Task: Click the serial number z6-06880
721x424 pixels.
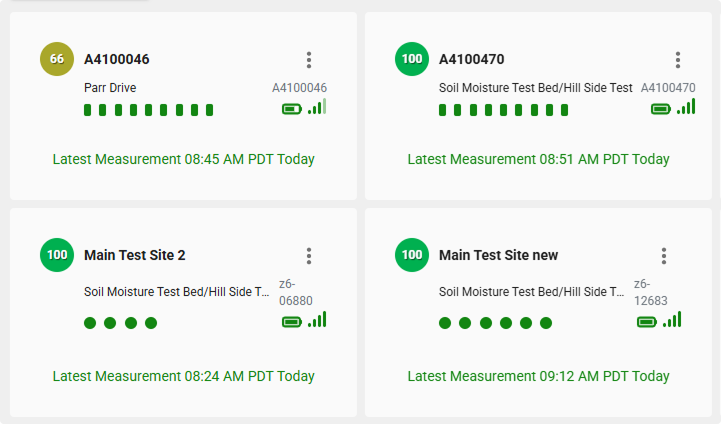Action: [x=296, y=292]
